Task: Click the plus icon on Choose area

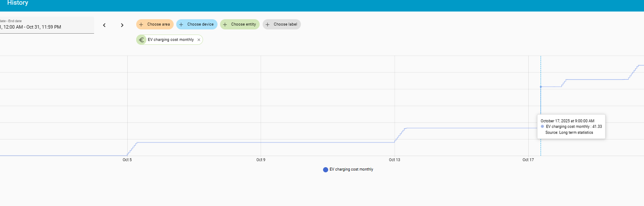Action: [x=141, y=24]
